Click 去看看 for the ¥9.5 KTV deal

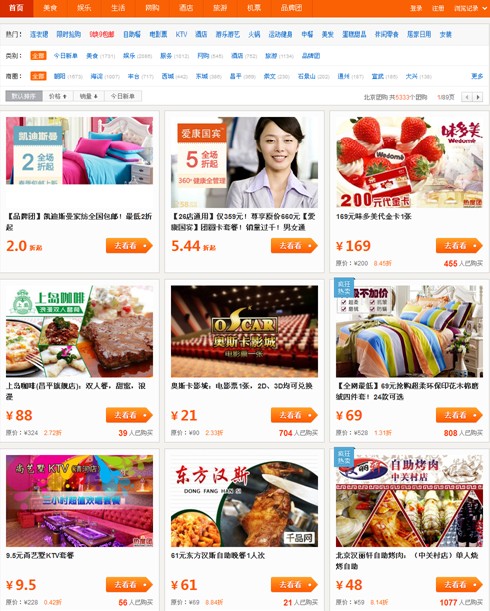[129, 585]
